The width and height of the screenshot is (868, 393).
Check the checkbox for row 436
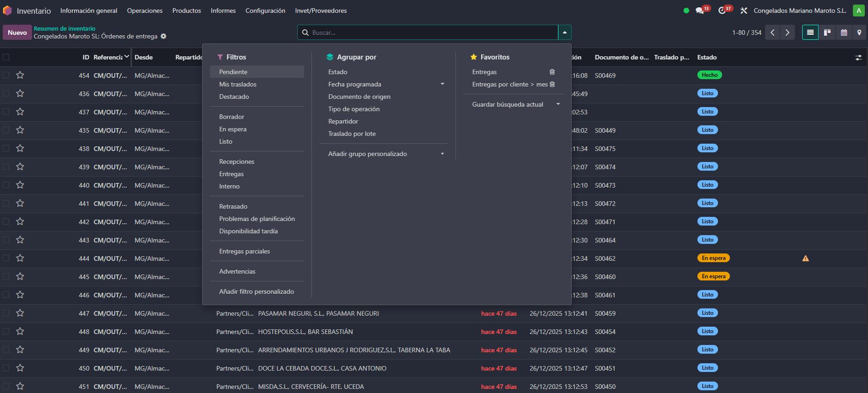point(6,93)
